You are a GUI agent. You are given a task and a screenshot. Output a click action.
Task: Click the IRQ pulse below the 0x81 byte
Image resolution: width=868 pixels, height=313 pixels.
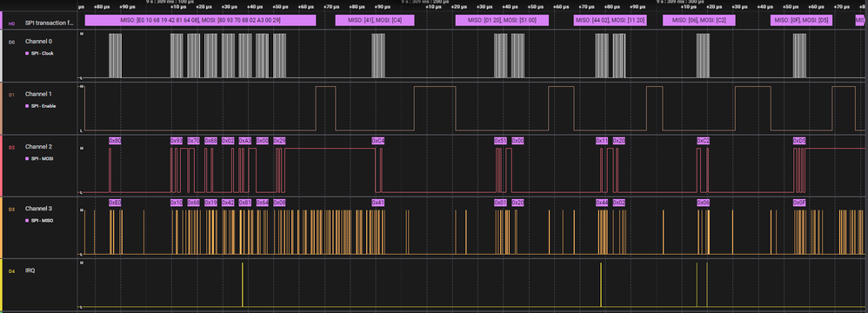coord(243,285)
